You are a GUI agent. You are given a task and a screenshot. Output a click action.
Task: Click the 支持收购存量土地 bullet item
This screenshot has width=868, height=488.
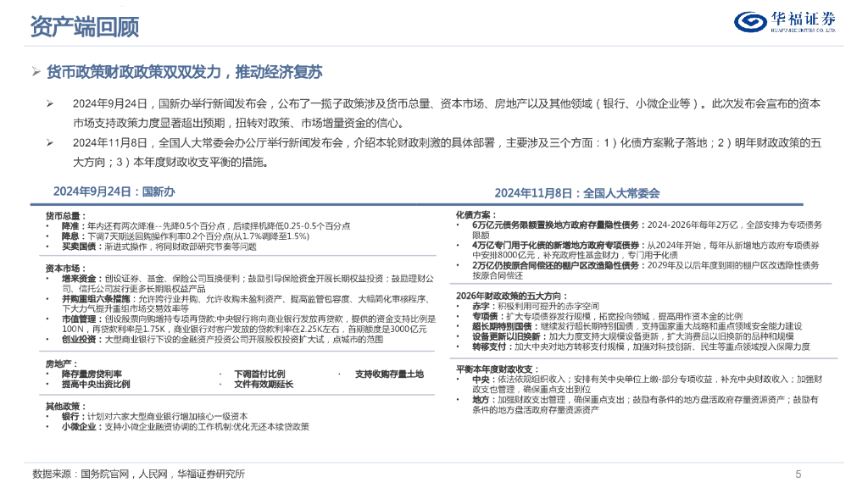(x=389, y=374)
